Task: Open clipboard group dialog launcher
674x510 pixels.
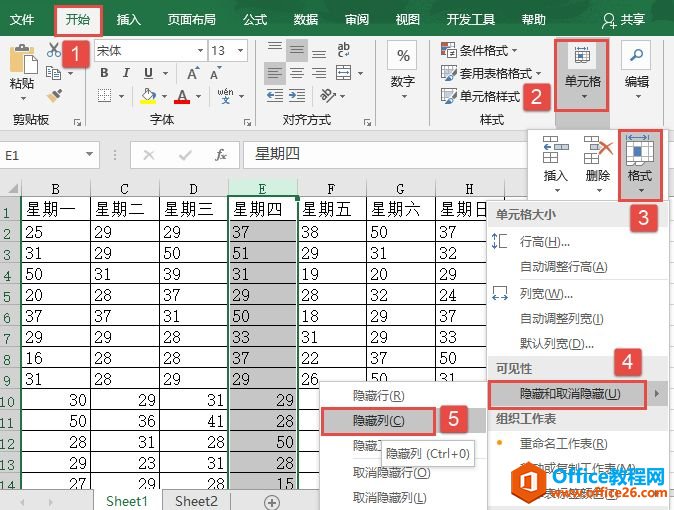Action: tap(77, 123)
